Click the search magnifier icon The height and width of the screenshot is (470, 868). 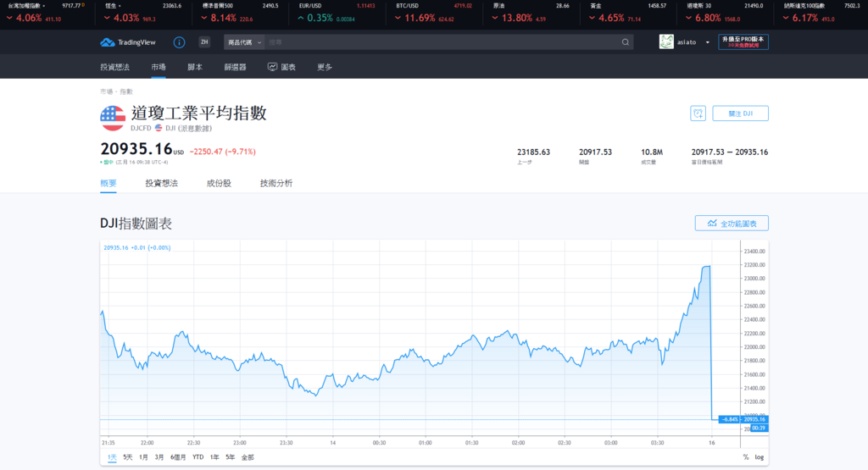pos(625,42)
